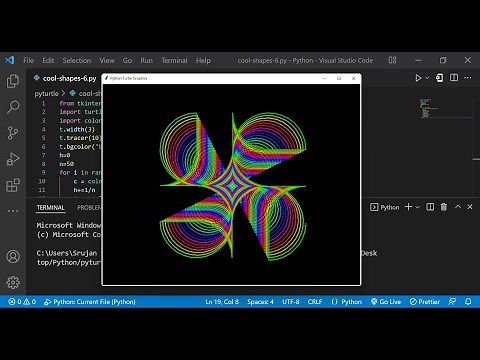
Task: Click the turtle drawing canvas
Action: [231, 184]
